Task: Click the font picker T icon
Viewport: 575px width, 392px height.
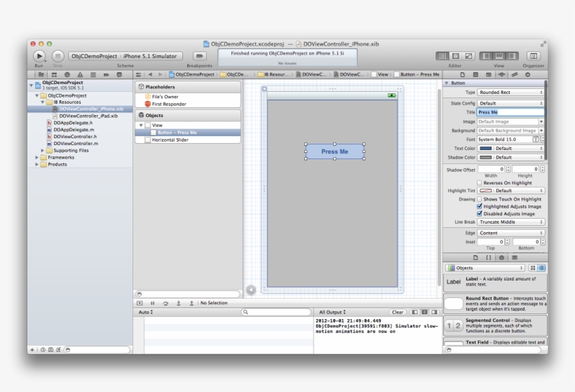Action: click(536, 140)
